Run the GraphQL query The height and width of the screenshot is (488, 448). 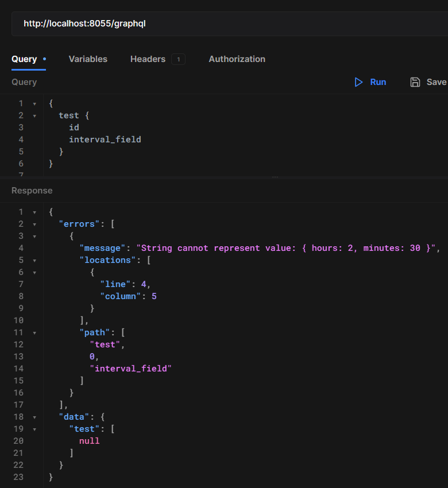tap(370, 82)
